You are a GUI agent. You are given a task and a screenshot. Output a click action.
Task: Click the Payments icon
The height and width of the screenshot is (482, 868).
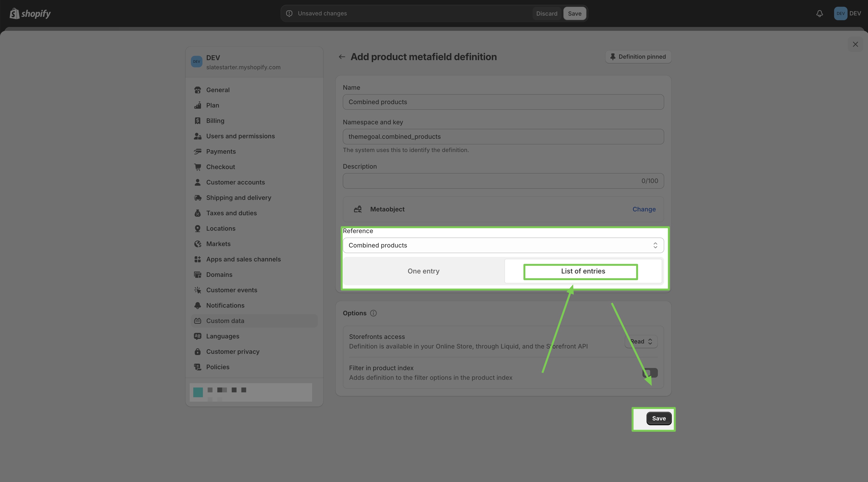(x=198, y=152)
